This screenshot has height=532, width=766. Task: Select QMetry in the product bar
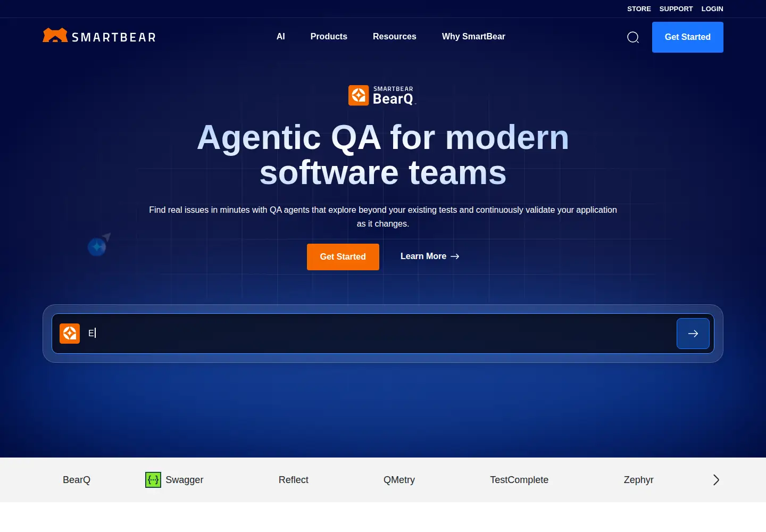(x=399, y=480)
